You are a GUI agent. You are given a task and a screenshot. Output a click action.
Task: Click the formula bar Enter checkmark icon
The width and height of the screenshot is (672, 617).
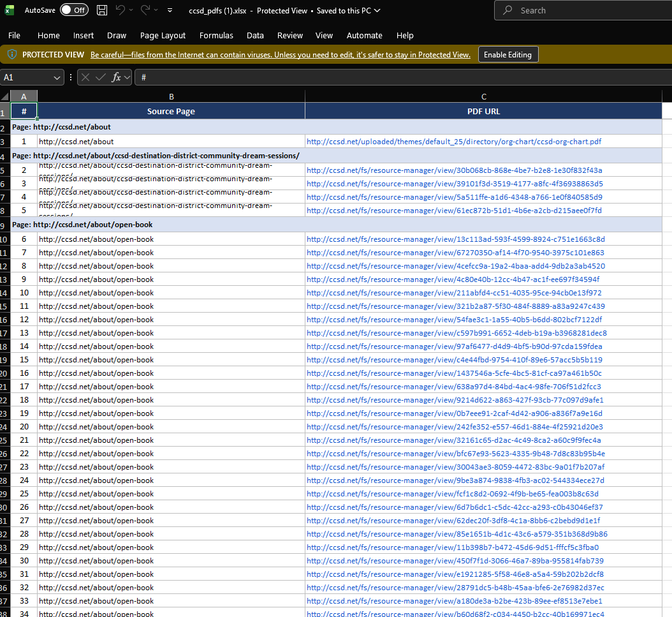[x=100, y=77]
